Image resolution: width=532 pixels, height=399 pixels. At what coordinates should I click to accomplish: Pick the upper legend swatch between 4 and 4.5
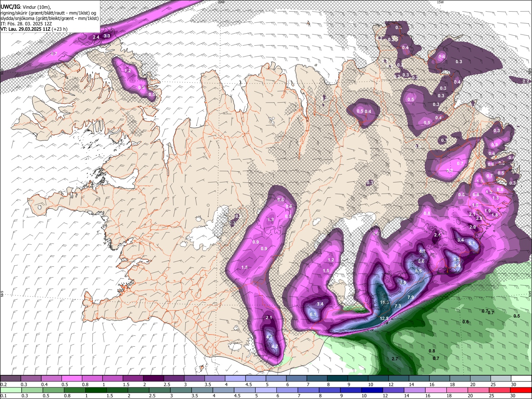[235, 378]
